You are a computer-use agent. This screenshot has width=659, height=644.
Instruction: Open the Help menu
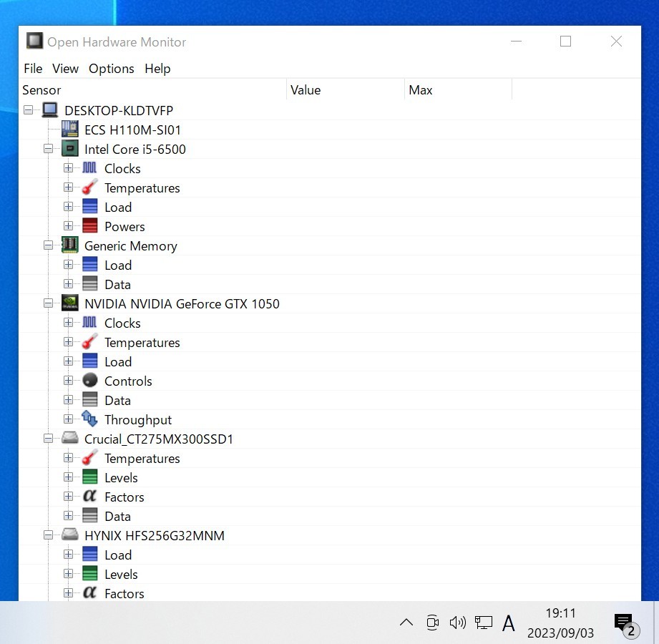pyautogui.click(x=157, y=69)
